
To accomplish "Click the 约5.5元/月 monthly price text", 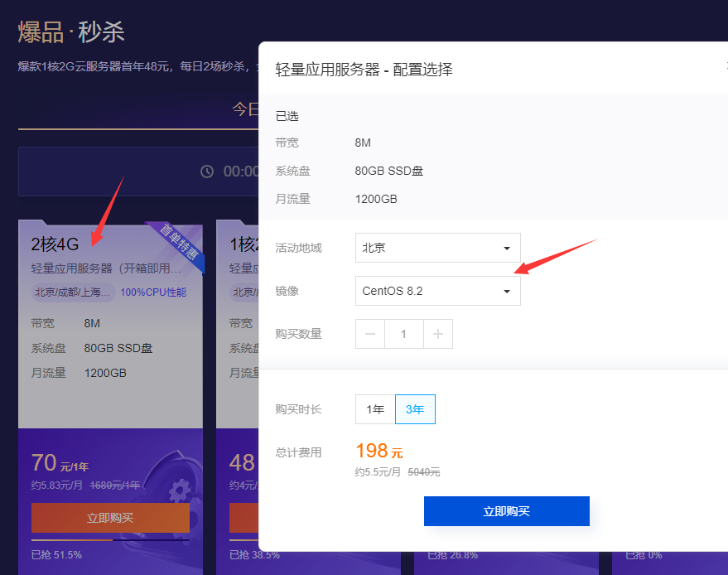I will tap(378, 472).
